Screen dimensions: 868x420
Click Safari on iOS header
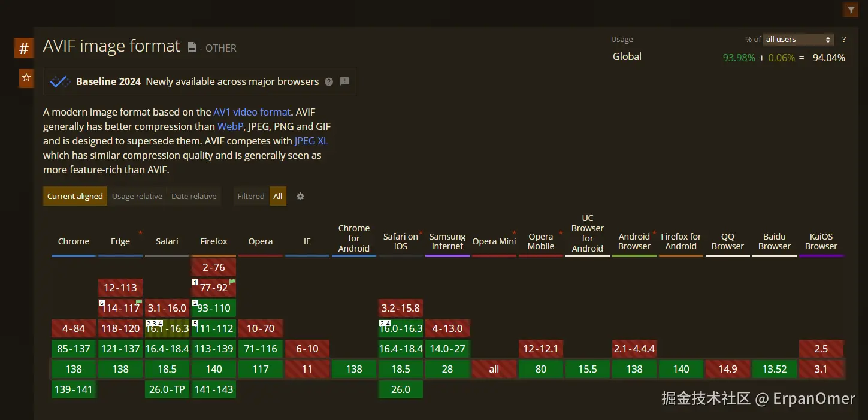(x=401, y=241)
